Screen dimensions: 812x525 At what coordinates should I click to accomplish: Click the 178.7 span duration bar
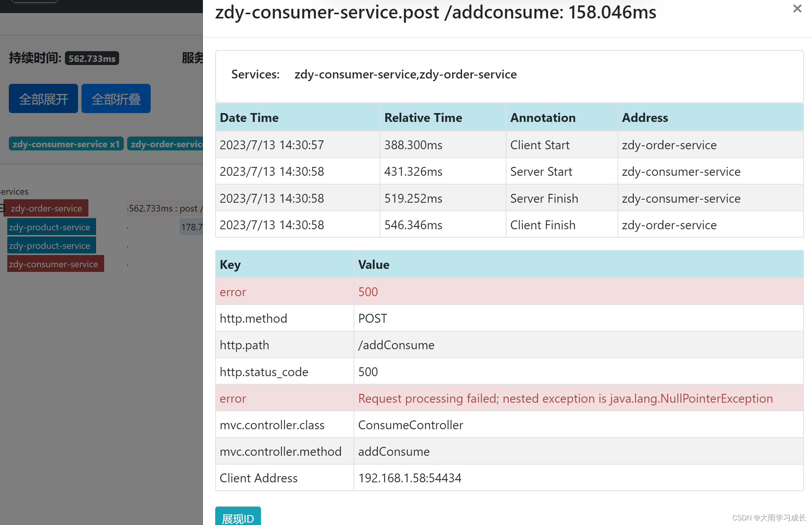point(191,227)
